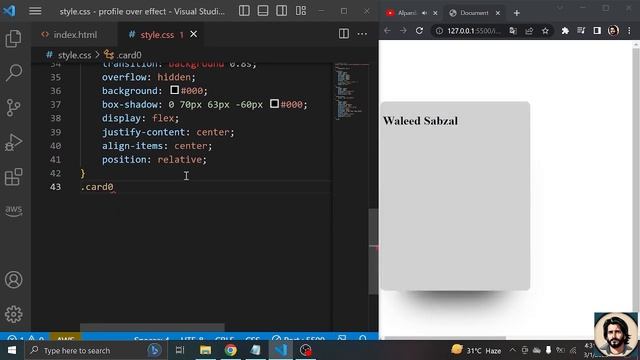Open editor More Actions ellipsis menu
Viewport: 640px width, 360px height.
pyautogui.click(x=362, y=34)
